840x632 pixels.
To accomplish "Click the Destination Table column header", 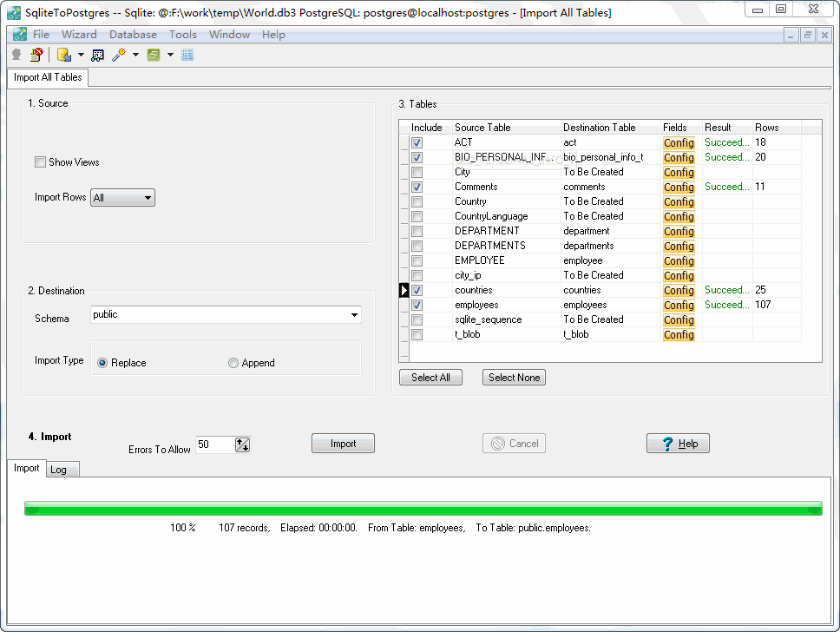I will (610, 128).
